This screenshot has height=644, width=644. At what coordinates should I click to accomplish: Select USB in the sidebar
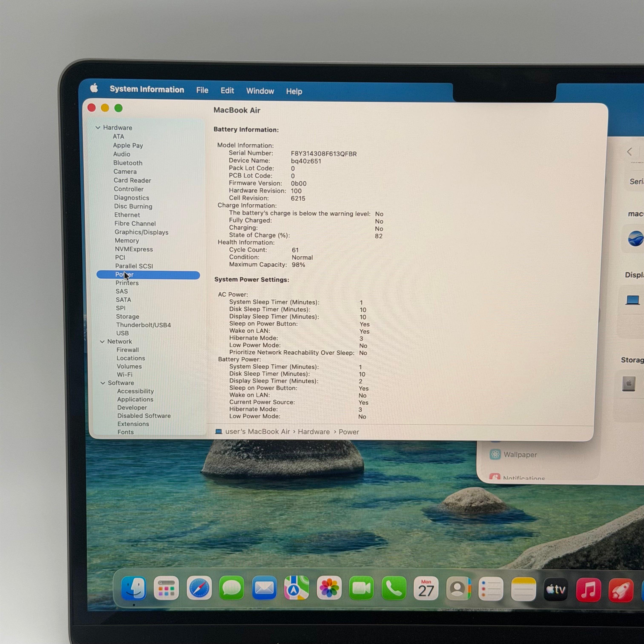point(122,333)
